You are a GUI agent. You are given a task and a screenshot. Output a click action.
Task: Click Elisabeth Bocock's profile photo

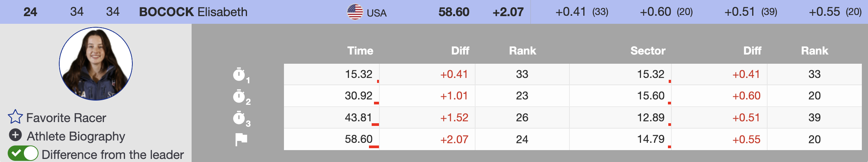tap(96, 64)
